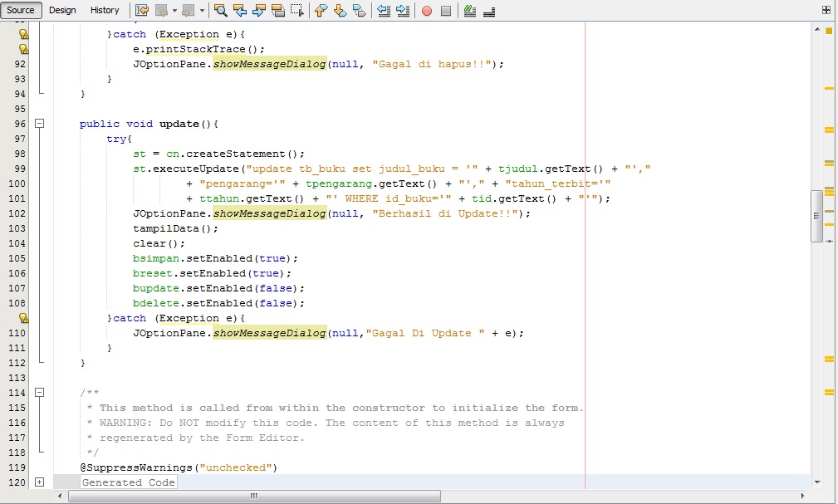The width and height of the screenshot is (838, 504).
Task: Click the Generated Code placeholder label
Action: click(128, 482)
